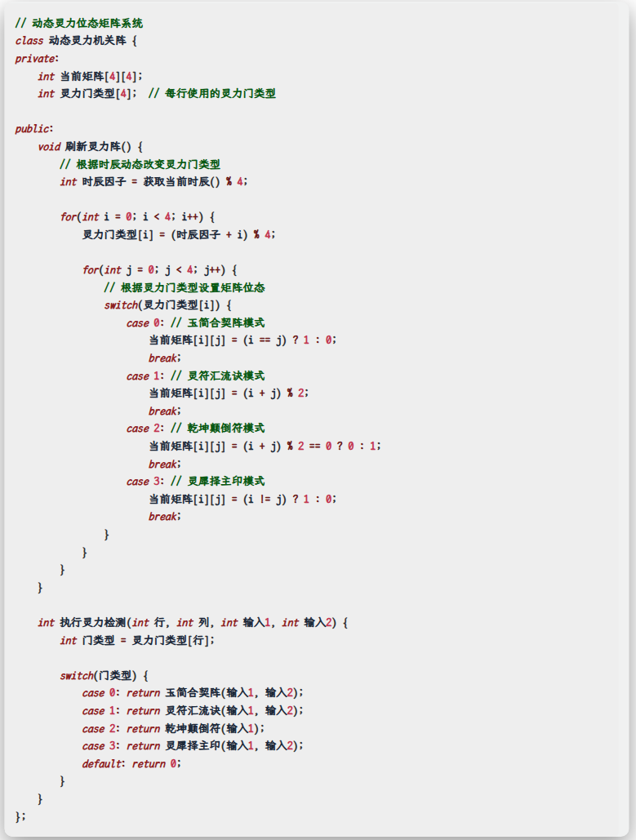Click the line 'default: return 0;'

point(131,764)
